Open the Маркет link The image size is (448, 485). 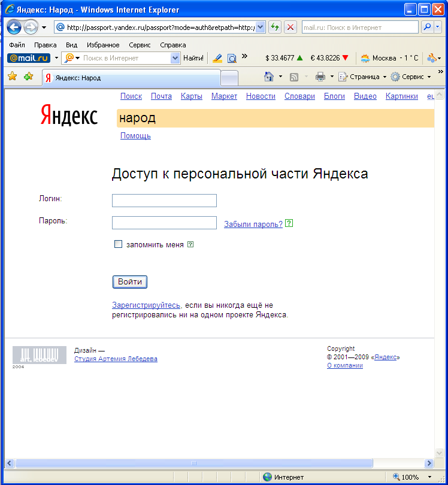click(225, 96)
